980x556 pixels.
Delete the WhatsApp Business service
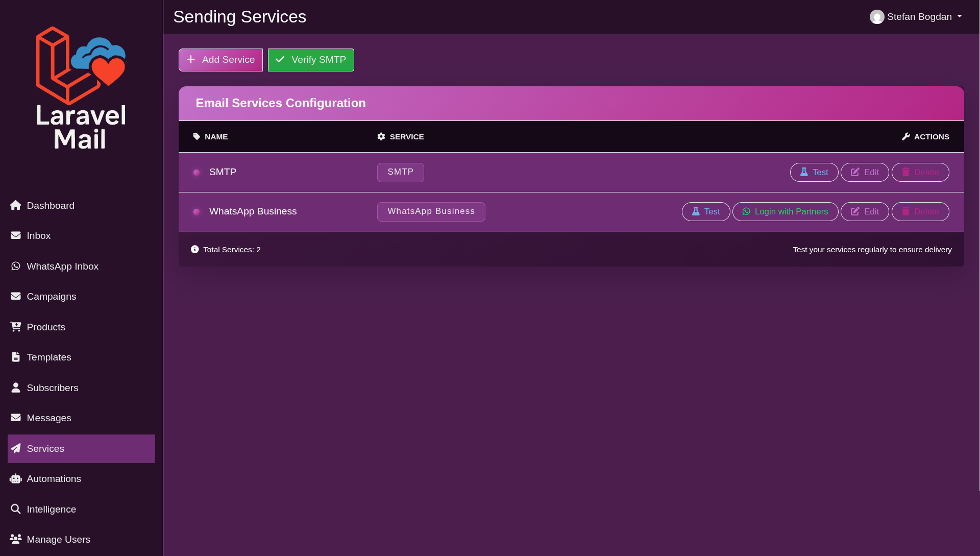coord(920,211)
